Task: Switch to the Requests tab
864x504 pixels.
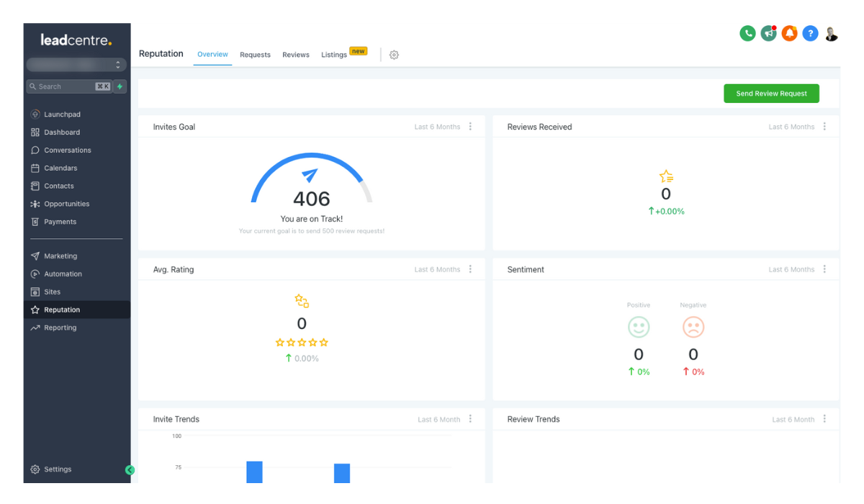Action: [255, 55]
